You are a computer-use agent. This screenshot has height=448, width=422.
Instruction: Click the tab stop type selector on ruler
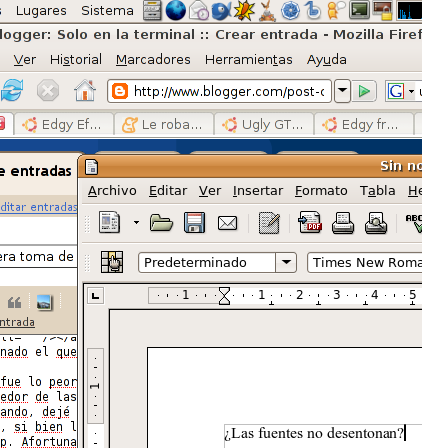coord(96,296)
